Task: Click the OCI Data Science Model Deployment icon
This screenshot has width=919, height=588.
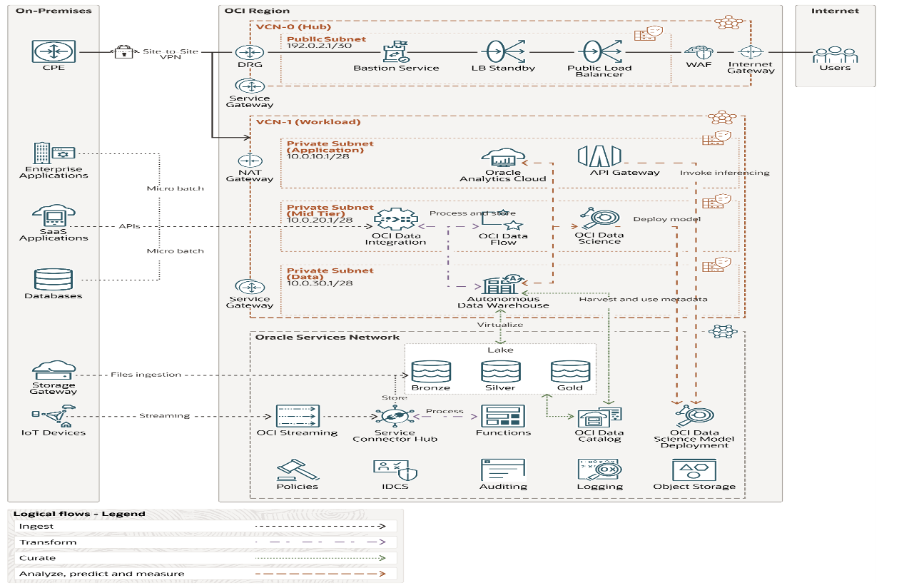Action: pyautogui.click(x=694, y=416)
